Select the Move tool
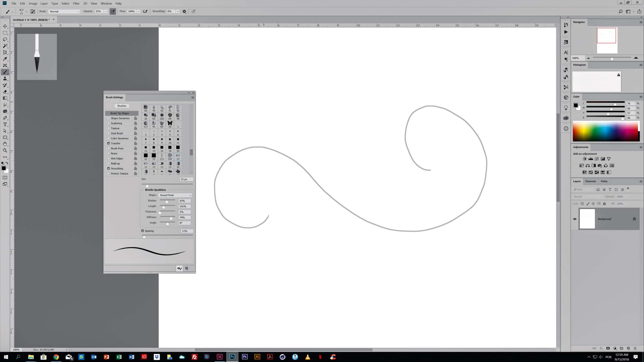644x362 pixels. click(x=5, y=26)
